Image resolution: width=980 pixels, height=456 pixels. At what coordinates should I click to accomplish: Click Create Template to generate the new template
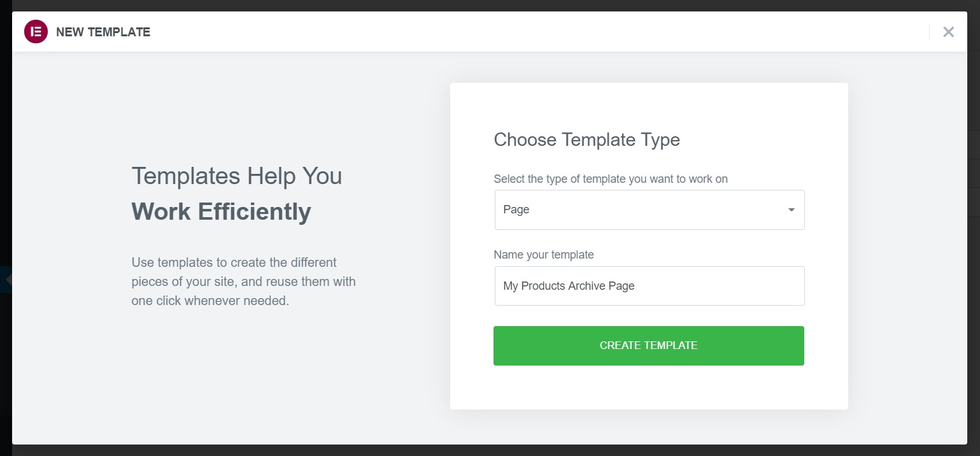pos(648,345)
